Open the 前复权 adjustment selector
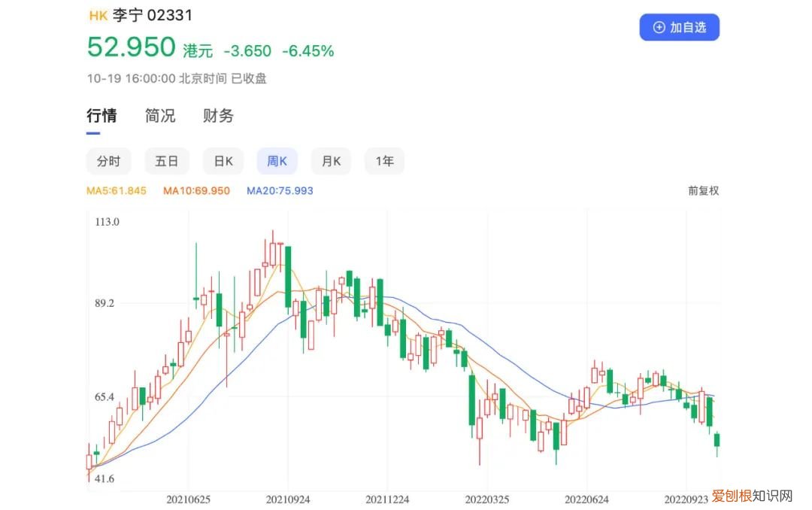Viewport: 812px width, 510px height. coord(703,191)
